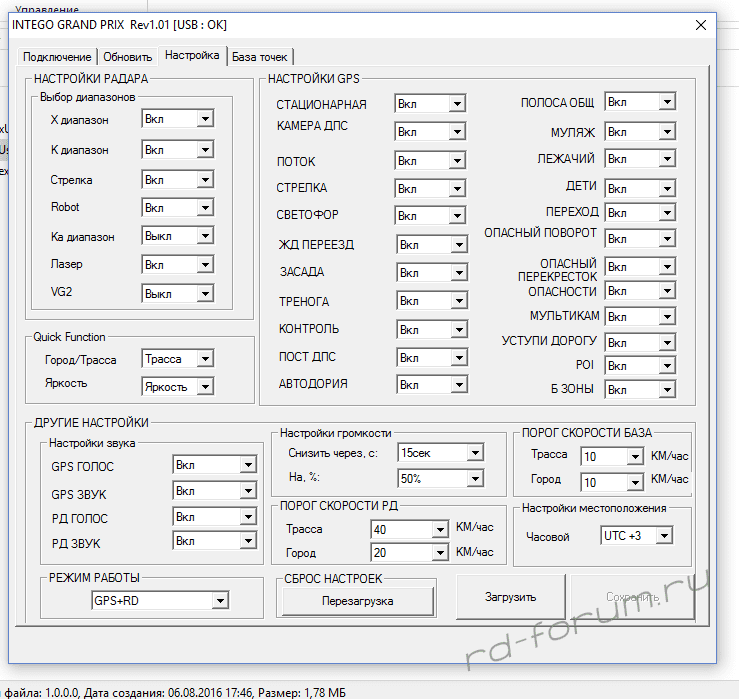Open the GPS ЗВУК dropdown
The width and height of the screenshot is (739, 699).
click(x=214, y=491)
